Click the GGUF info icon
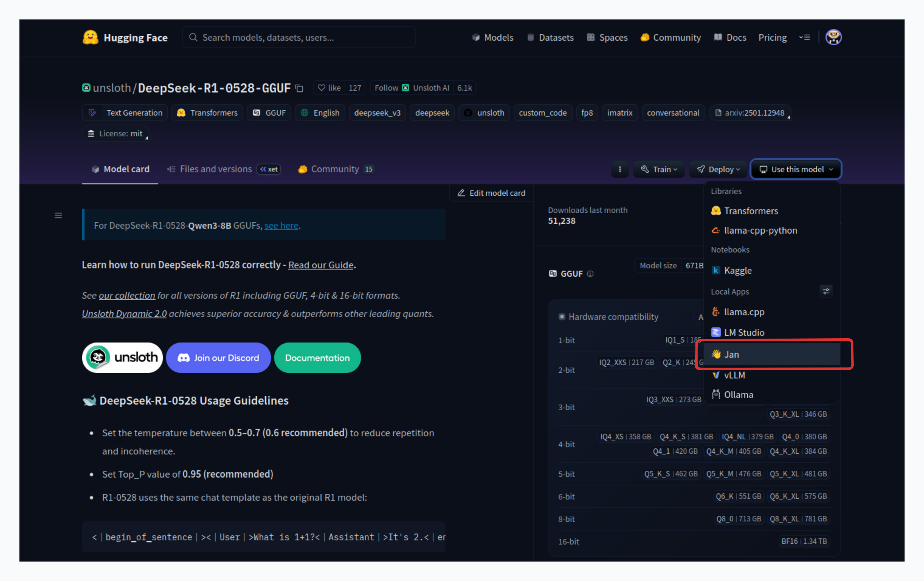The width and height of the screenshot is (924, 581). [590, 274]
